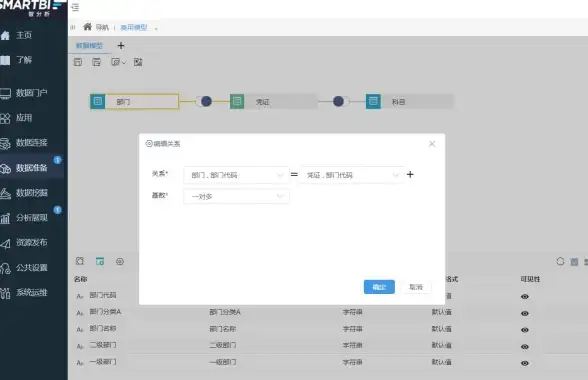The image size is (588, 380).
Task: Click the collapse handle left of the breadcrumb
Action: (x=73, y=27)
